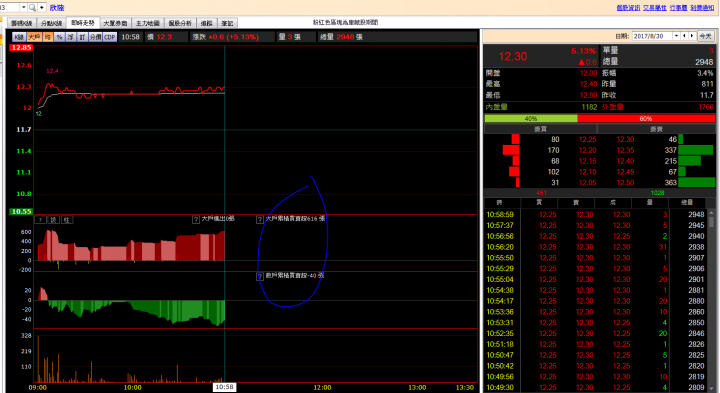
Task: Click help icon beside 大戶累積買賣超616張
Action: click(259, 219)
